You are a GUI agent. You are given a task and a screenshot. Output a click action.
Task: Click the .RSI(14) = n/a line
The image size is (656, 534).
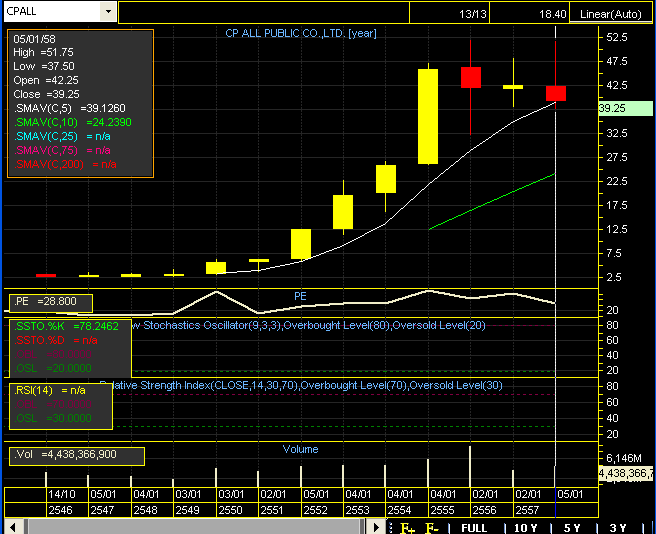tap(50, 390)
